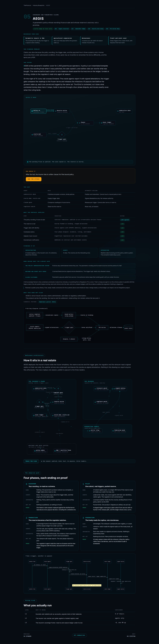Image resolution: width=159 pixels, height=644 pixels.
Task: Click the L3 row in sizing table
Action: tap(79, 623)
